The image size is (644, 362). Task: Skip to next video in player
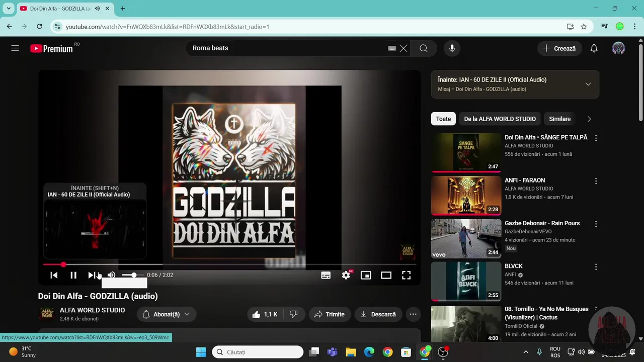92,275
